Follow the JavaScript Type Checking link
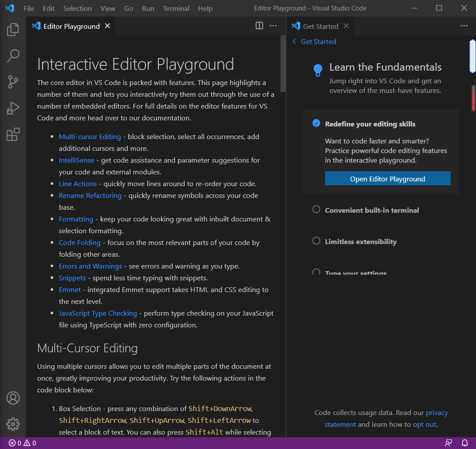Image resolution: width=476 pixels, height=449 pixels. (x=98, y=313)
